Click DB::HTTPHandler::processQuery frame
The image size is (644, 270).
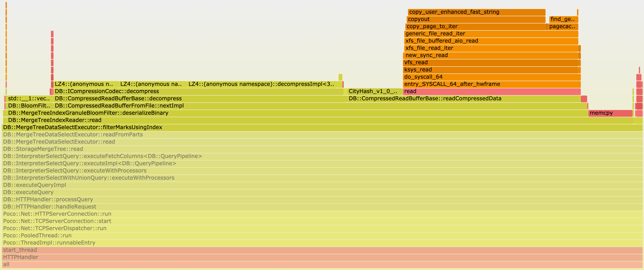click(x=322, y=200)
